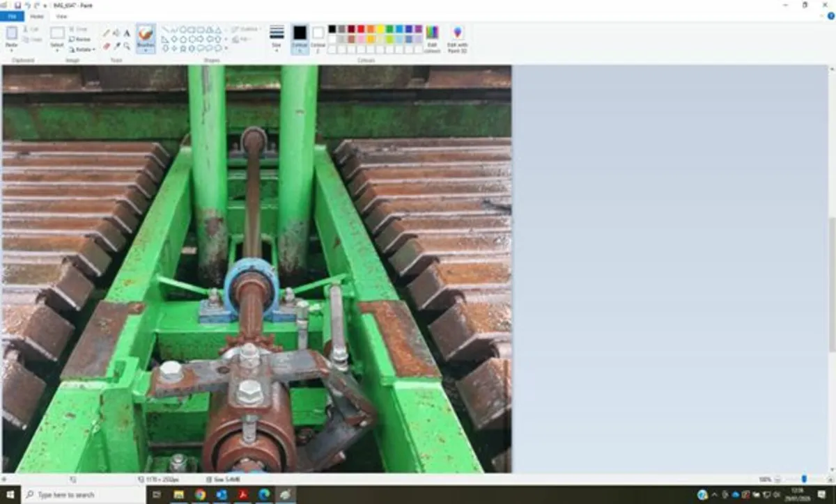836x504 pixels.
Task: Select the Colour picker tool
Action: tap(116, 45)
